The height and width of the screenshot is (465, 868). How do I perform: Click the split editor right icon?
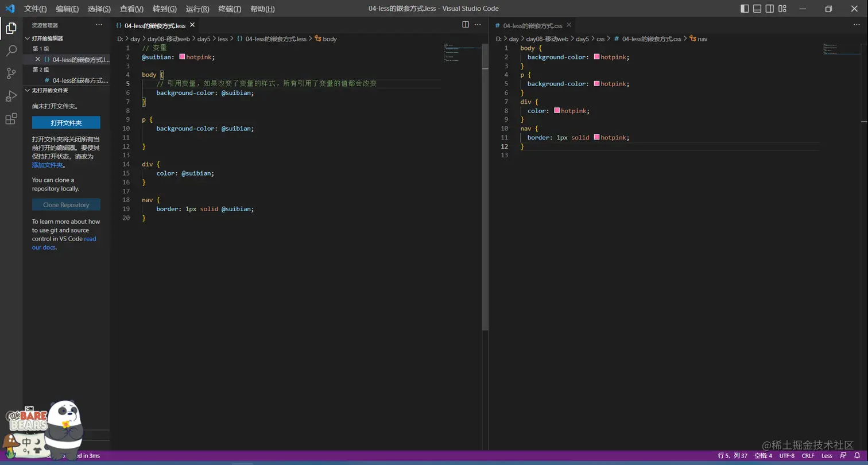tap(466, 25)
